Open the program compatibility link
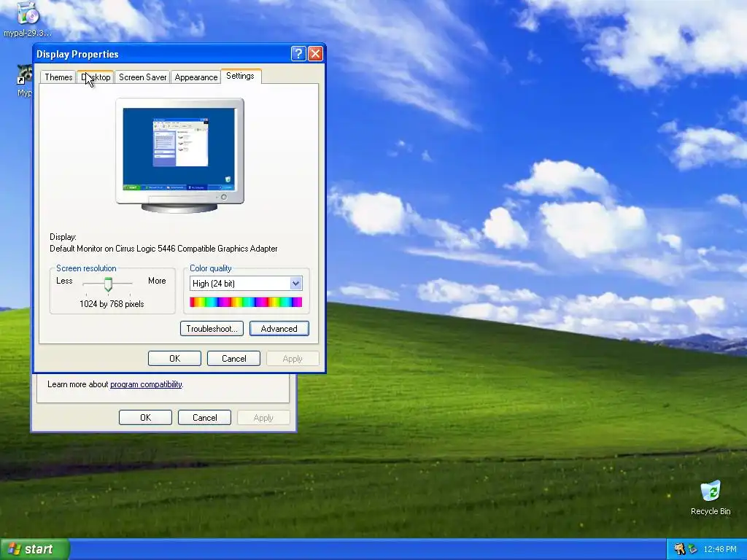Image resolution: width=747 pixels, height=560 pixels. (x=146, y=384)
